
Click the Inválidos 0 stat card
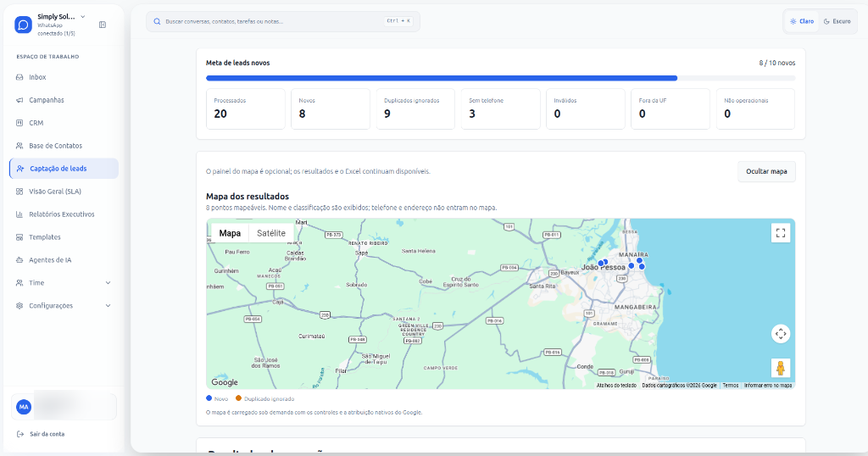[586, 109]
